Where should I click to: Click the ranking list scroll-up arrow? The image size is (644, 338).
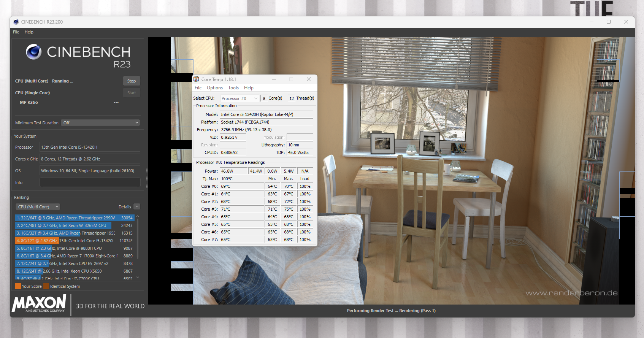tap(138, 216)
